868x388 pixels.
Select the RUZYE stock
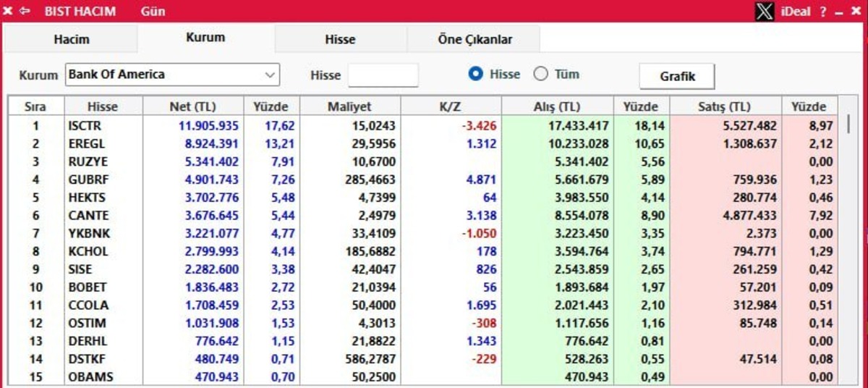[86, 161]
